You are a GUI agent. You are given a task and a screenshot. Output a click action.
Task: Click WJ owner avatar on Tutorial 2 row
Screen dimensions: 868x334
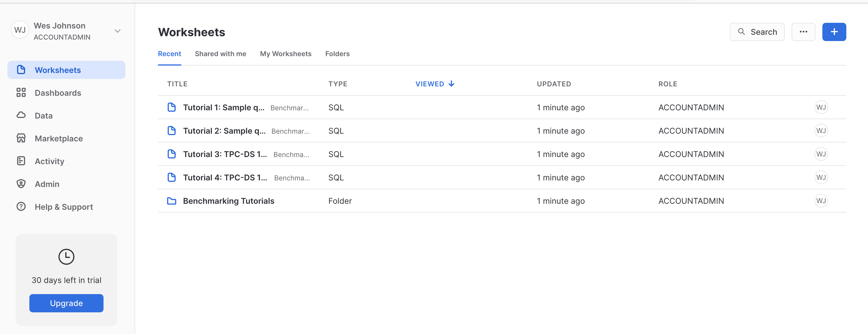point(821,130)
